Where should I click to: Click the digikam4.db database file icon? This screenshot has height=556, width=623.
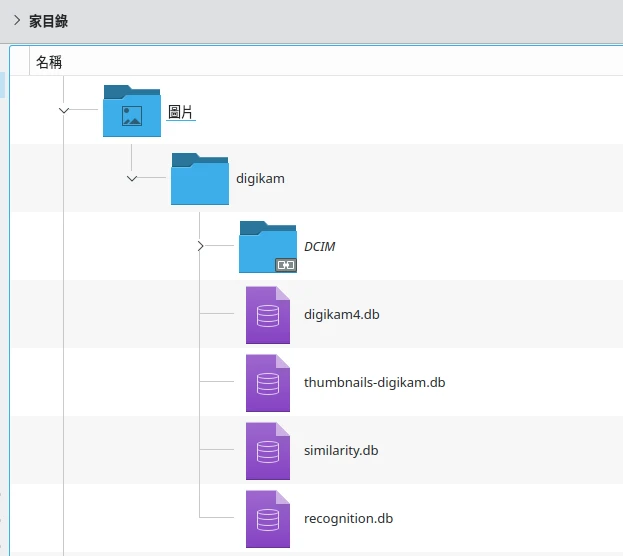coord(267,315)
